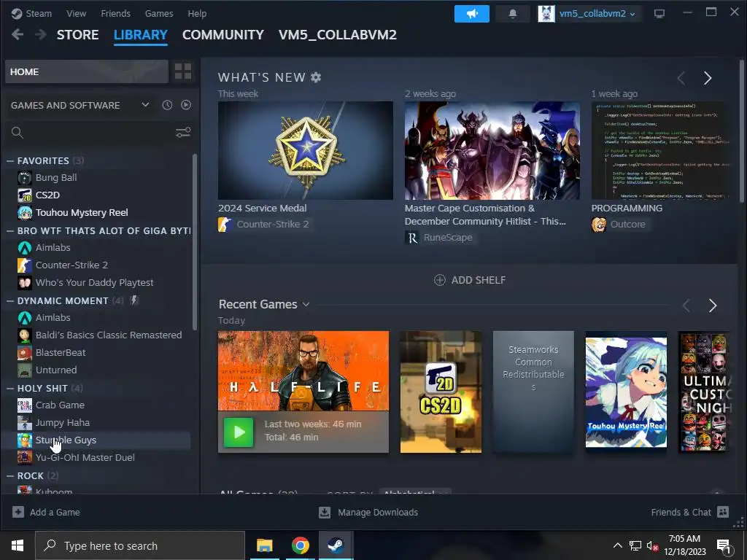Viewport: 747px width, 560px height.
Task: Click the ADD SHELF plus icon
Action: click(440, 280)
